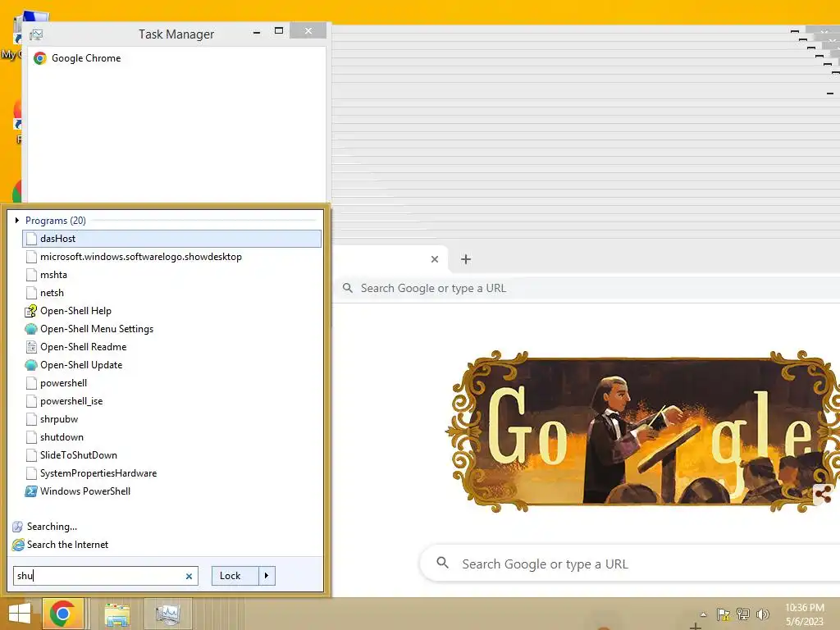The height and width of the screenshot is (630, 840).
Task: Click the Open-Shell Update shell icon
Action: pos(31,365)
